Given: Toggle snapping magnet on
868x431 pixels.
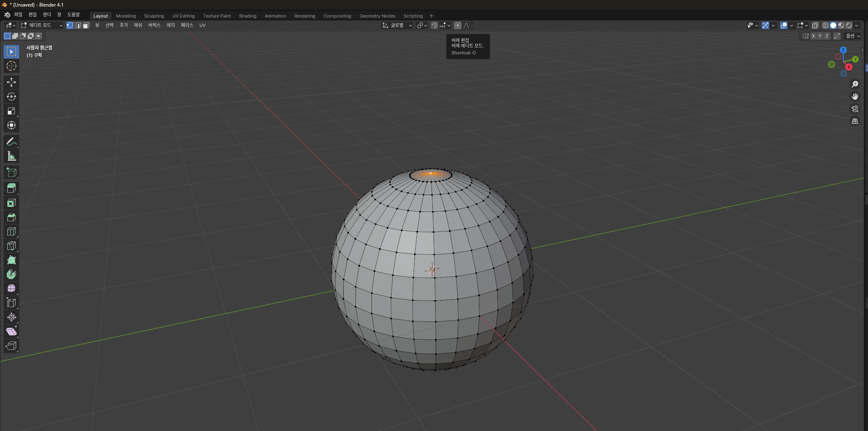Looking at the screenshot, I should (434, 25).
